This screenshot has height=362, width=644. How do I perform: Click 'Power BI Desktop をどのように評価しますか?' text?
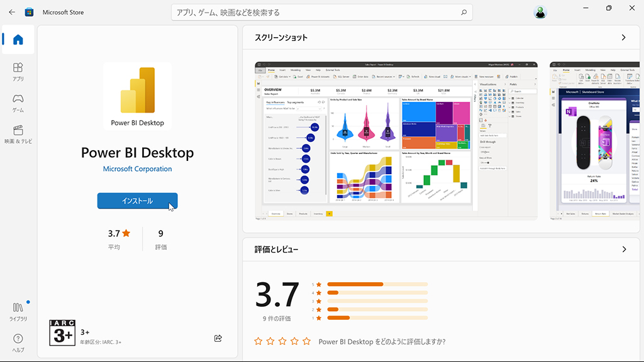(x=382, y=341)
